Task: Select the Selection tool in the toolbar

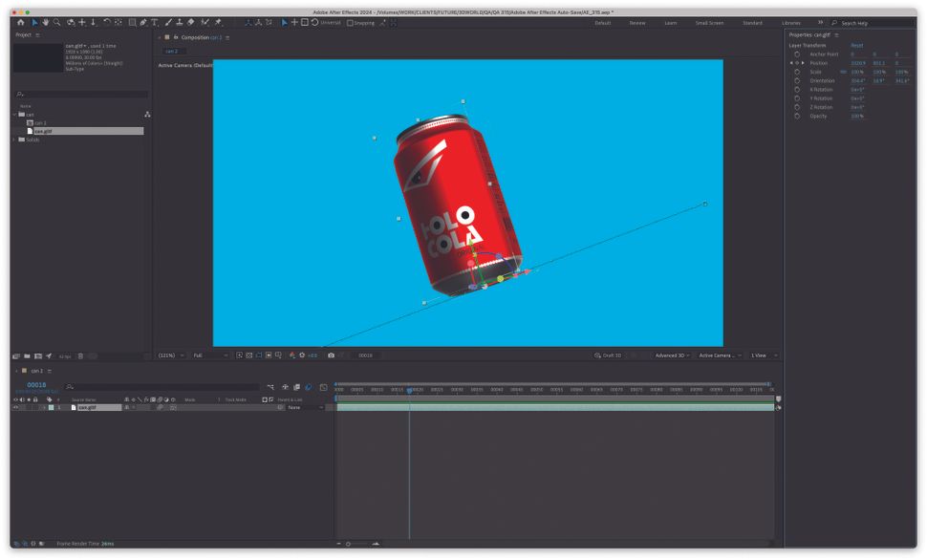Action: pos(33,22)
